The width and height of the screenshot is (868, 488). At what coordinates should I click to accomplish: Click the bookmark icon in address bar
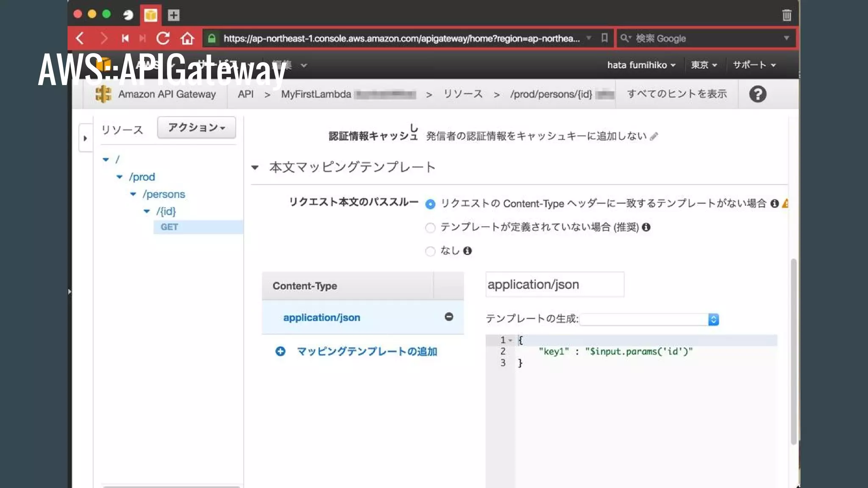tap(604, 38)
